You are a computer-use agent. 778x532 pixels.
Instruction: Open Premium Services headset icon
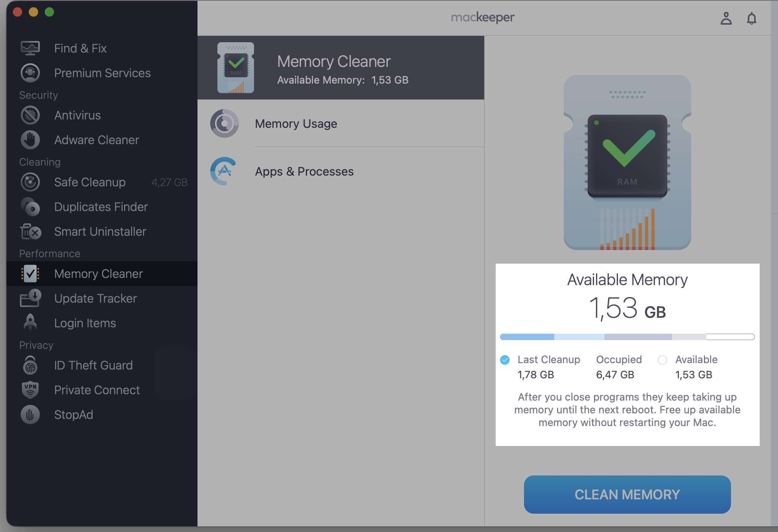click(30, 73)
